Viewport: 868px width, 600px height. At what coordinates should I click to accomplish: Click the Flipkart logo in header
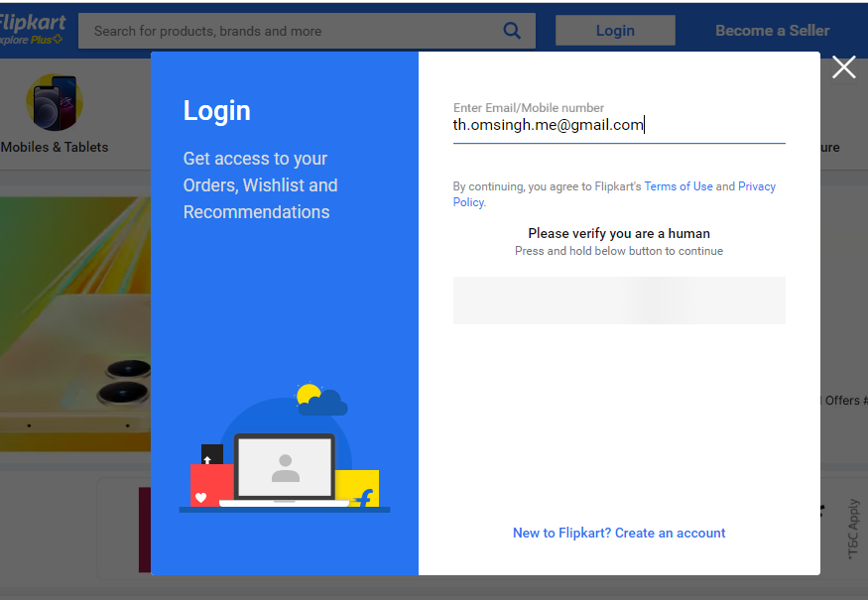[33, 23]
